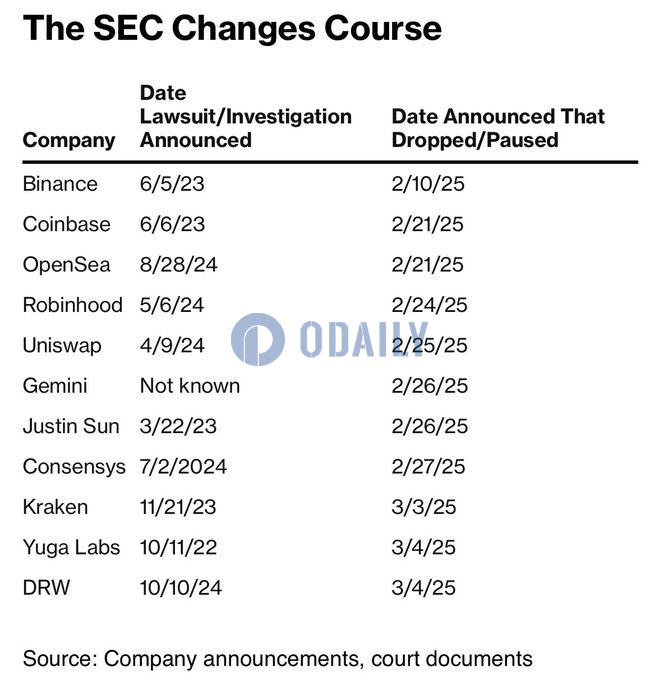Select the Gemini 'Not known' cell
Screen dimensions: 659x680
(190, 386)
